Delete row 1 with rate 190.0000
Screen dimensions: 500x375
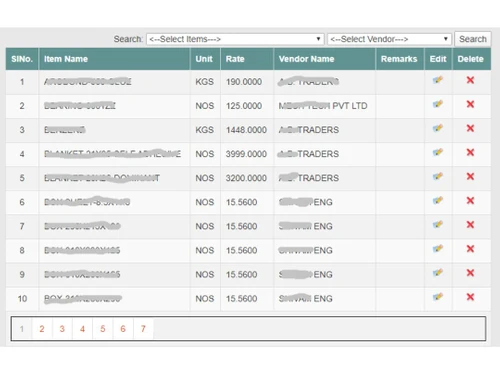coord(470,80)
